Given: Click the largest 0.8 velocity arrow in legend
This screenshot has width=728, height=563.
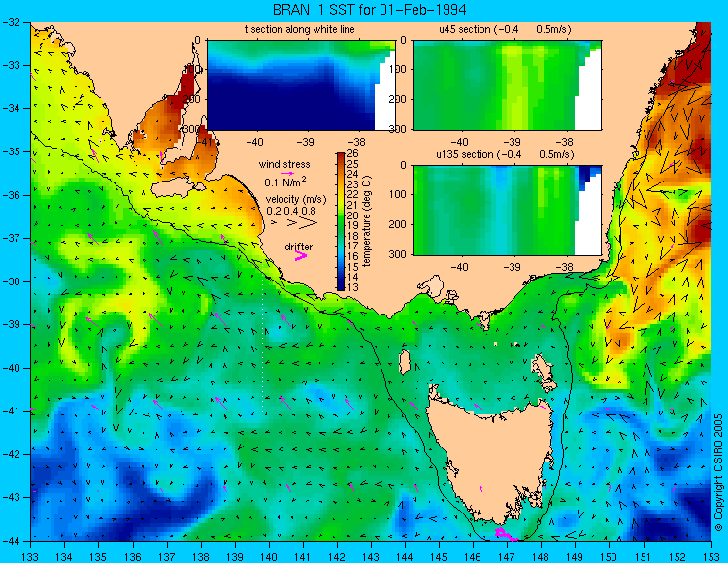Looking at the screenshot, I should pyautogui.click(x=309, y=223).
